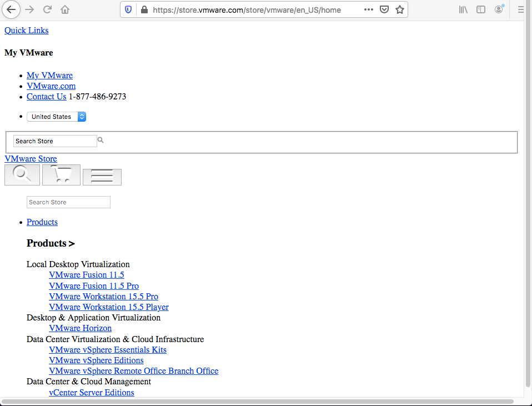Click Data Center & Cloud Management text
Image resolution: width=532 pixels, height=406 pixels.
click(x=89, y=382)
